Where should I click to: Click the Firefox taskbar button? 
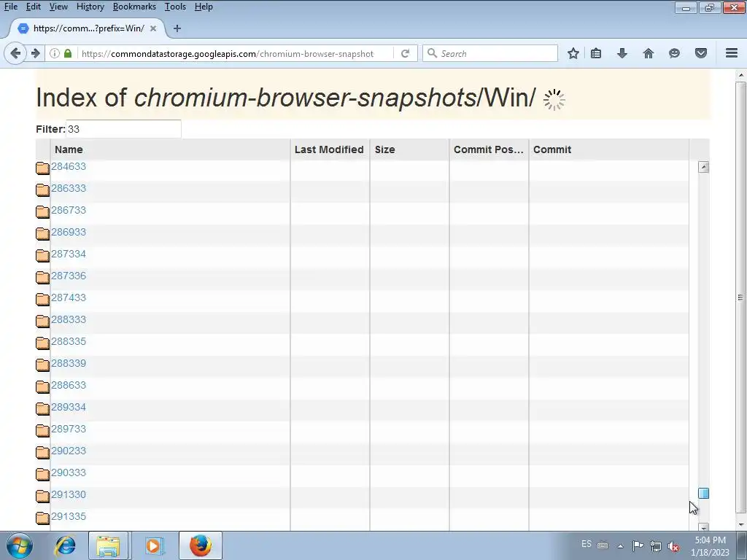click(x=201, y=545)
